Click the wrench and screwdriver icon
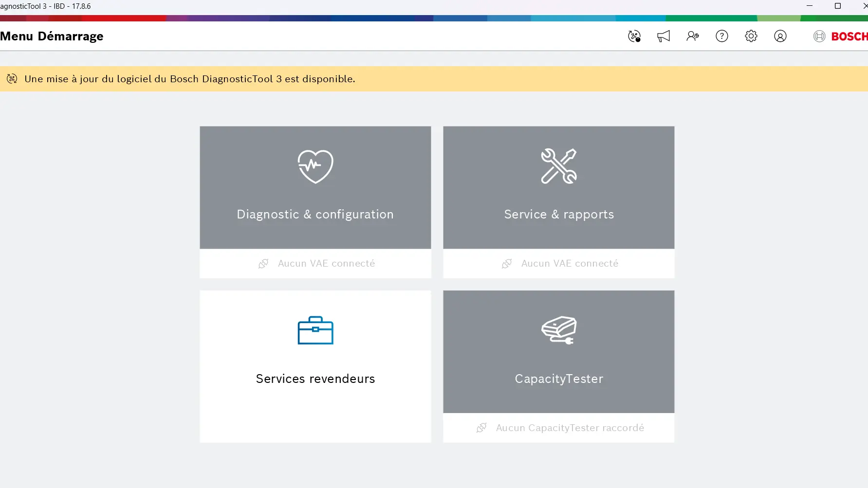868x488 pixels. [x=558, y=166]
